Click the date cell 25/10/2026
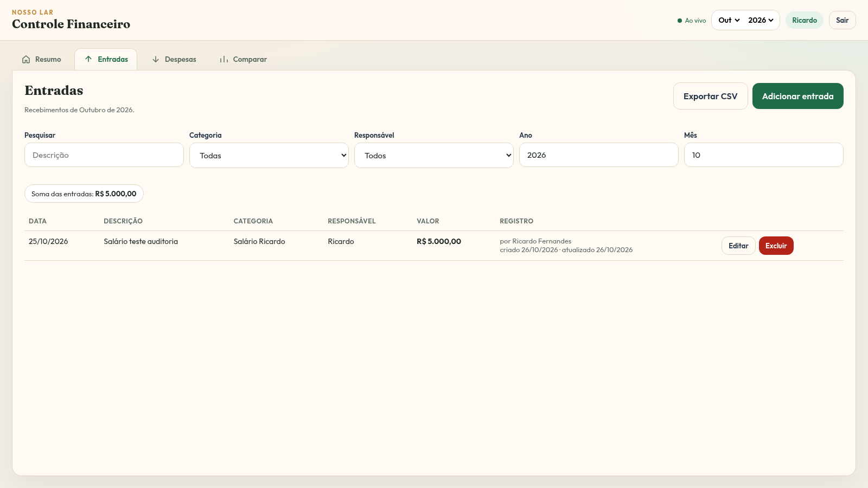The height and width of the screenshot is (488, 868). [x=48, y=241]
